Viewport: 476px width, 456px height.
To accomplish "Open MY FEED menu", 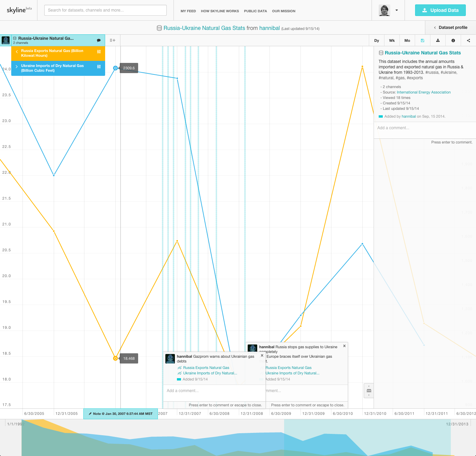I will (188, 11).
